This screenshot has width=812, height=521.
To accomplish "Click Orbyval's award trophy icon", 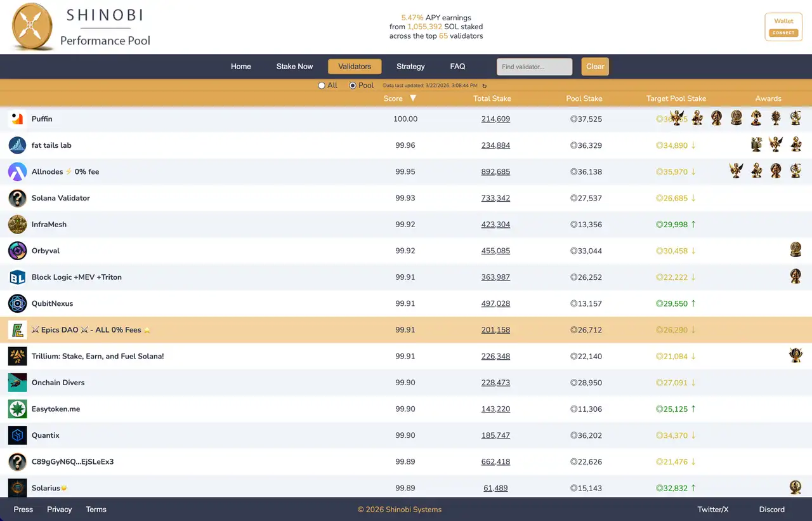I will coord(796,249).
